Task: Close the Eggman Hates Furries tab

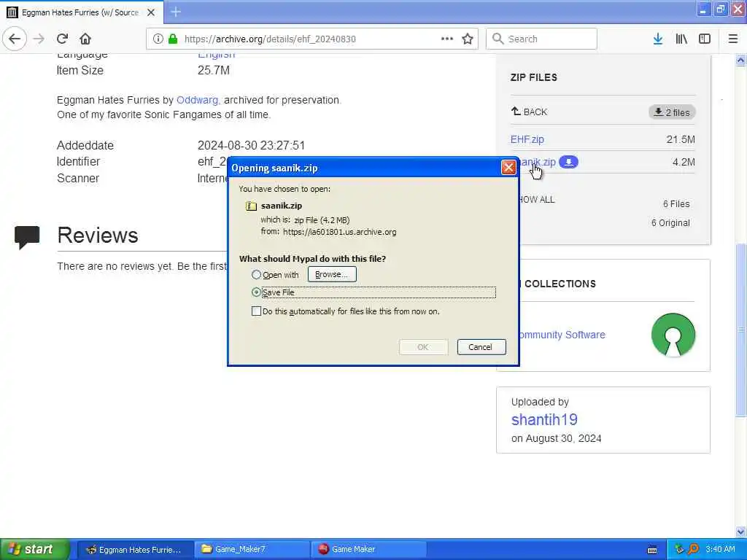Action: click(x=151, y=12)
